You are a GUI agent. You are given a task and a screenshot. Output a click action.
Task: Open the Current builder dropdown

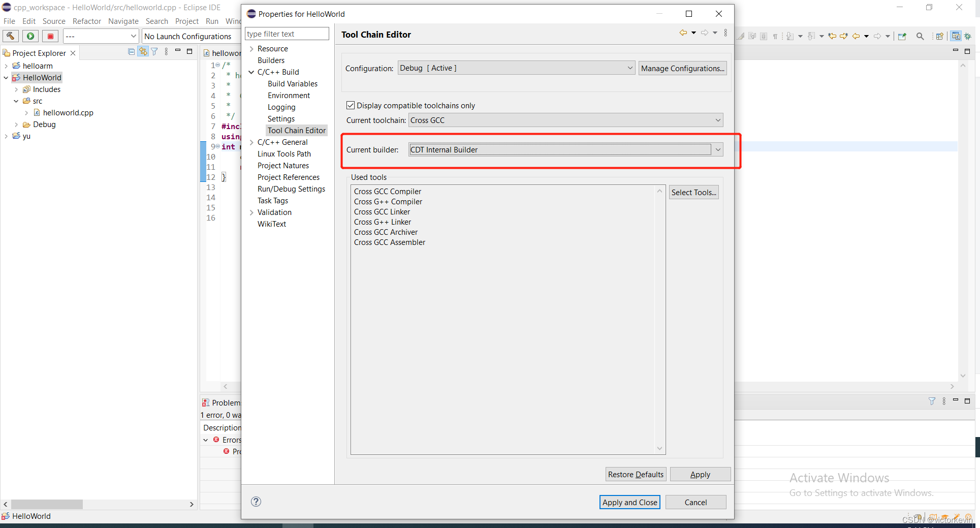pos(717,149)
